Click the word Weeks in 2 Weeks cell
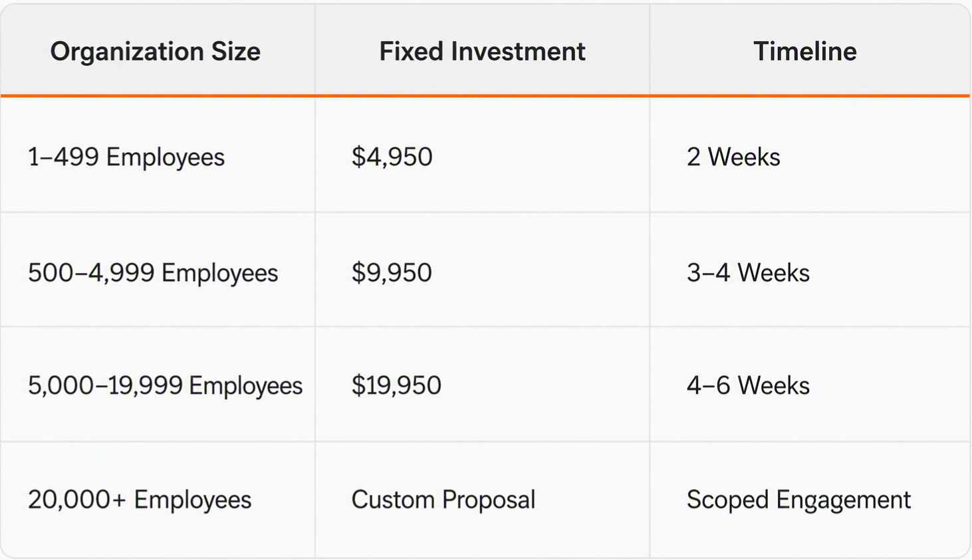This screenshot has width=972, height=560. 744,157
